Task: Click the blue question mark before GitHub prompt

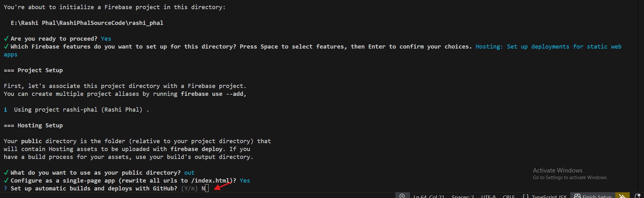Action: pyautogui.click(x=5, y=189)
